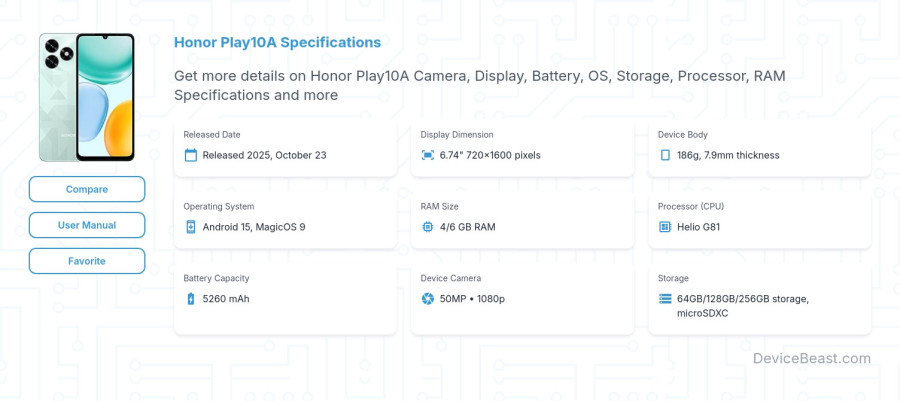Screen dimensions: 900x401
Task: Select the Battery Capacity label
Action: [216, 278]
